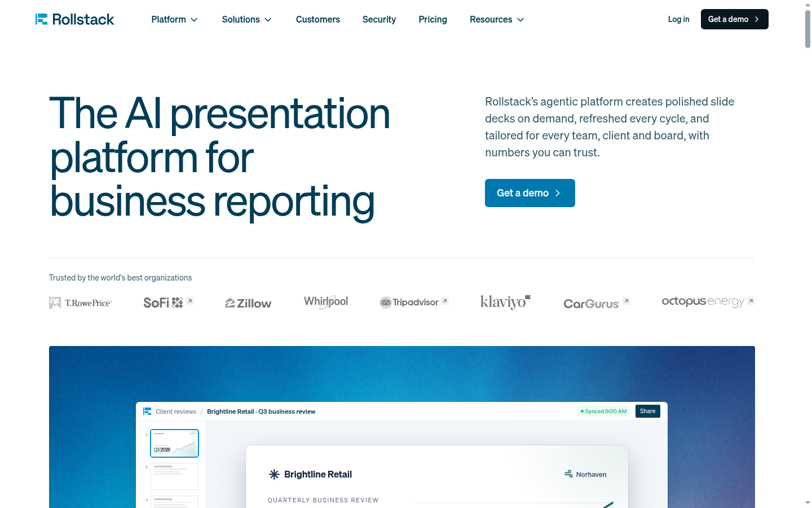Click the Klaviyo logo
812x508 pixels.
(505, 302)
